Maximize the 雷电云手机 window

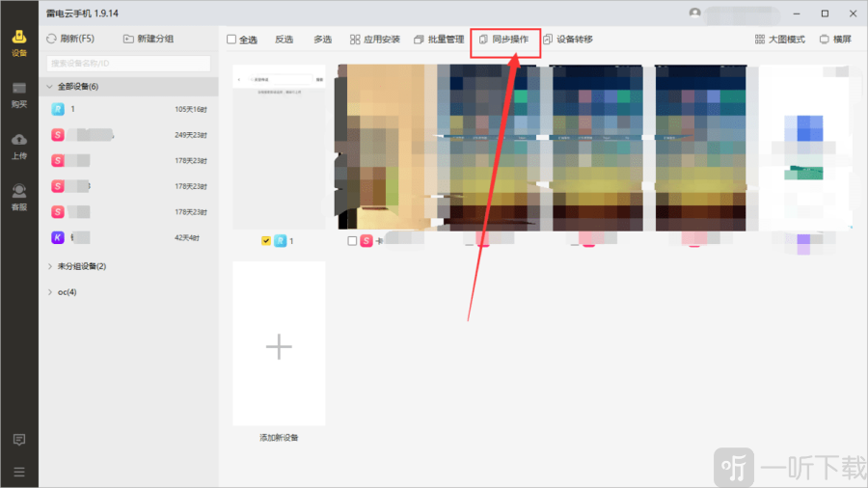[825, 14]
